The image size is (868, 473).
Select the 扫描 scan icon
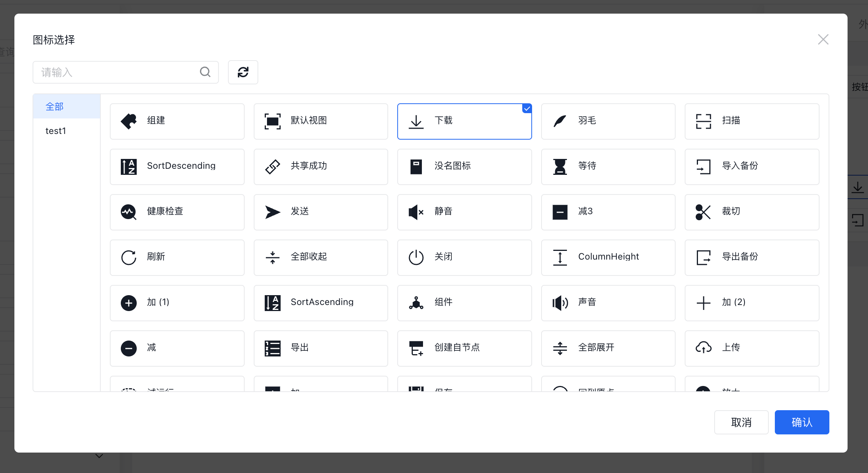(752, 121)
